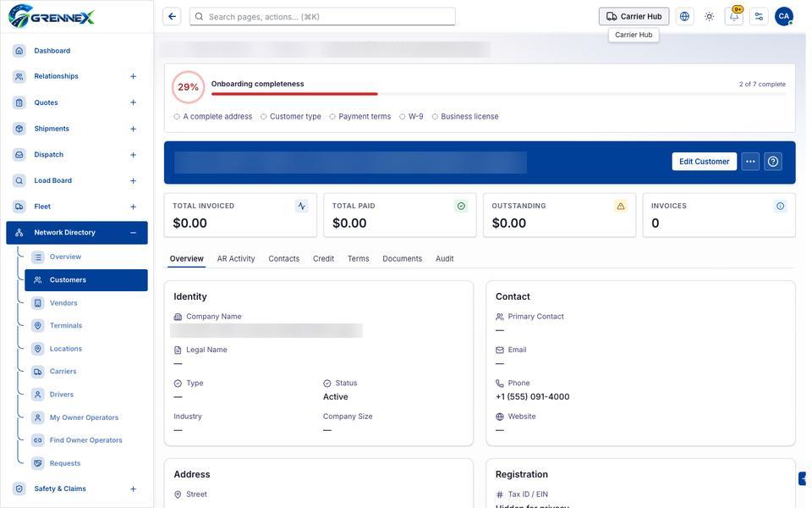Open the Documents tab

click(402, 259)
